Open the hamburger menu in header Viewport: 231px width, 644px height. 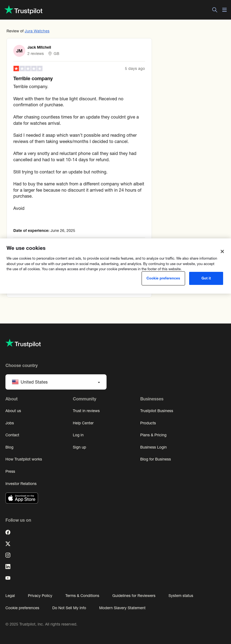pyautogui.click(x=224, y=10)
